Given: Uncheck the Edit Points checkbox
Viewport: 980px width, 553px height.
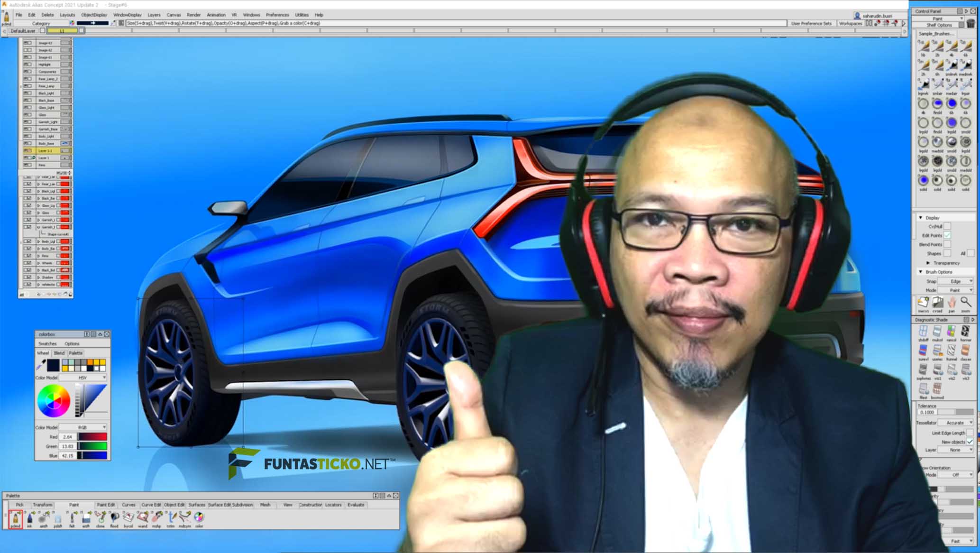Looking at the screenshot, I should 947,235.
